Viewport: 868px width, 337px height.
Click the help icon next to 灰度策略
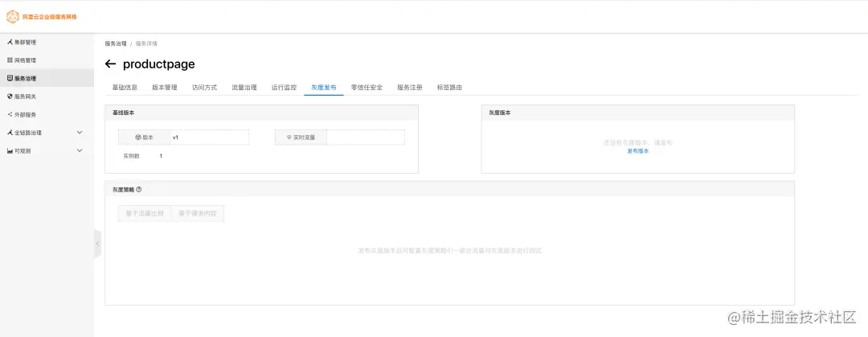point(139,189)
